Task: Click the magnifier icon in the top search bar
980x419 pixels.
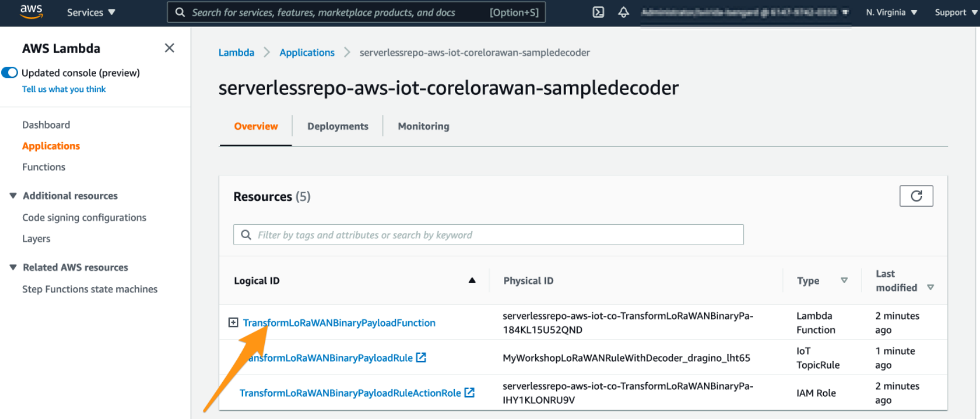Action: (180, 12)
